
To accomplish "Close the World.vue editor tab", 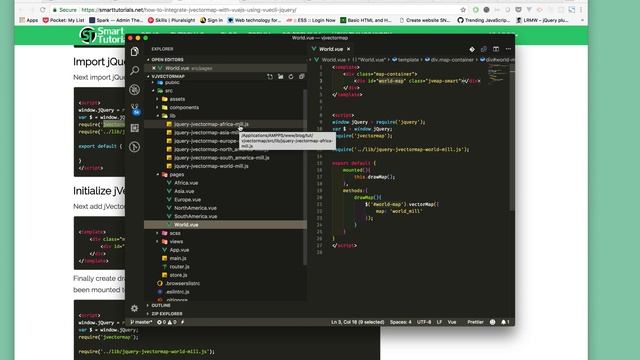I will pyautogui.click(x=349, y=49).
